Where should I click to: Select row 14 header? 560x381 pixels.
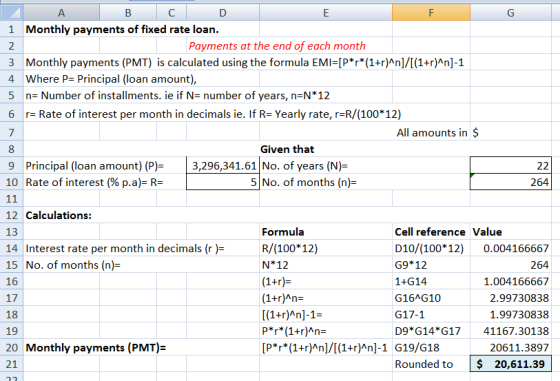coord(11,248)
